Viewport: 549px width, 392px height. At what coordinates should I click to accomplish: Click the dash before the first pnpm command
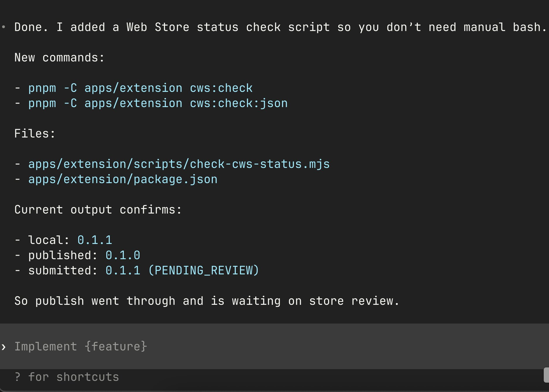click(18, 88)
